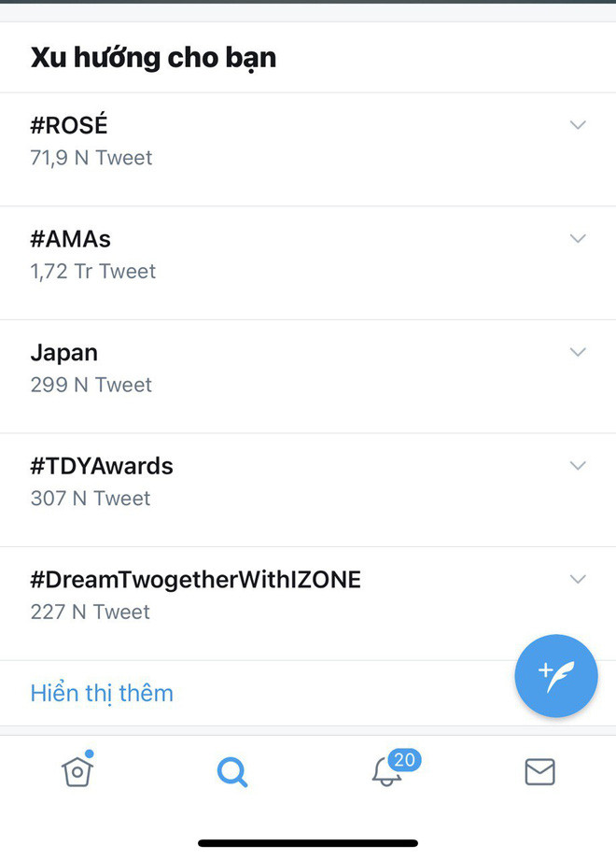616x859 pixels.
Task: Expand the Japan trend chevron
Action: tap(578, 352)
